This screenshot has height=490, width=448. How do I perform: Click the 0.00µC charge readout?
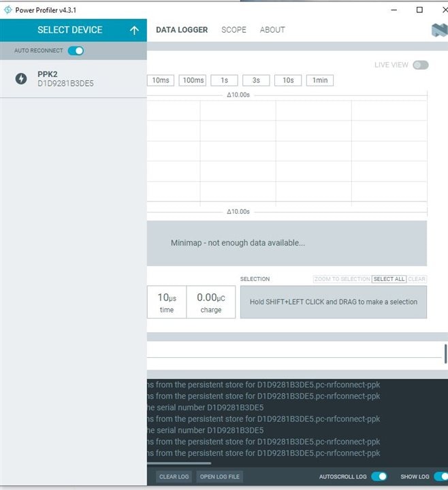click(211, 302)
